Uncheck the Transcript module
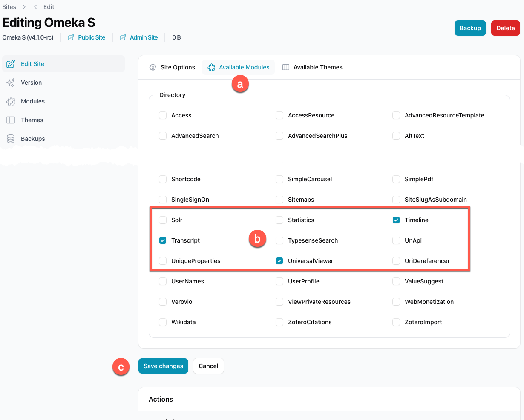This screenshot has height=420, width=524. tap(163, 240)
